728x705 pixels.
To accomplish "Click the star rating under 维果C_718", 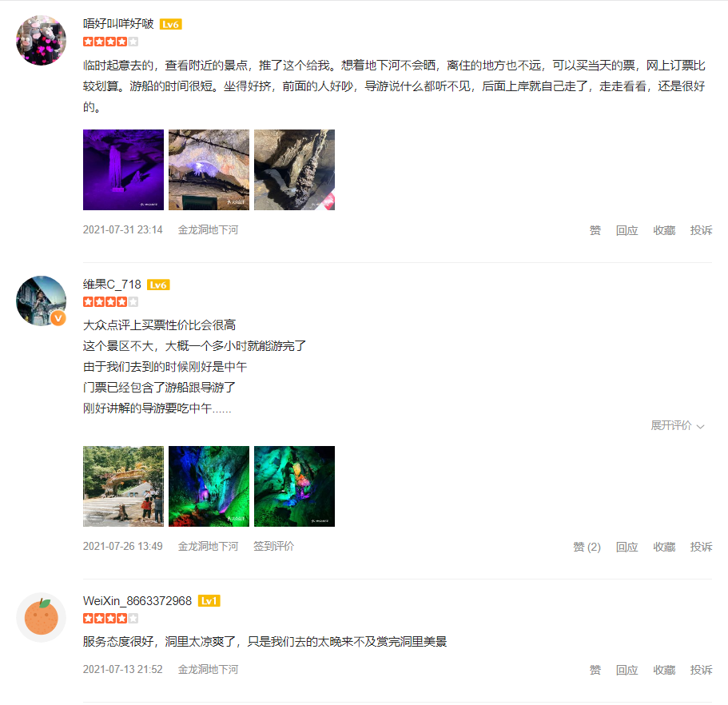I will click(x=110, y=302).
